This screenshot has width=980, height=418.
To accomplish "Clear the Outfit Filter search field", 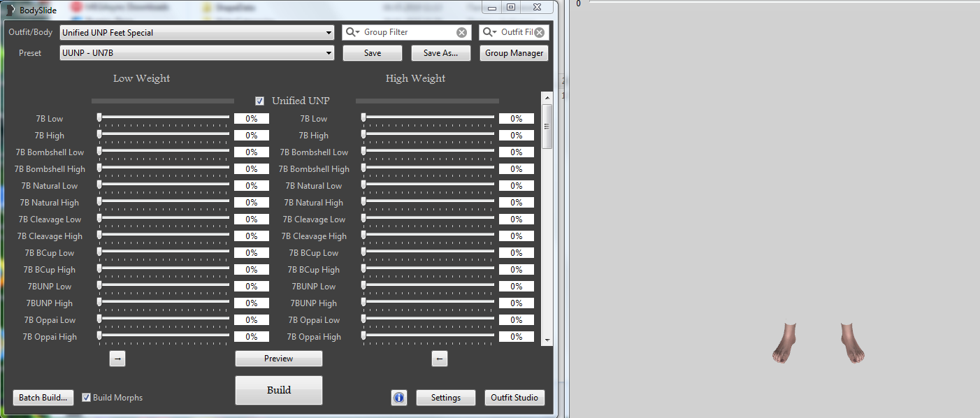I will click(540, 33).
